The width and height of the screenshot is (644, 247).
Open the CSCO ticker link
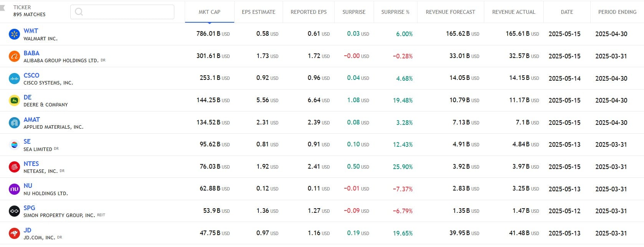tap(31, 75)
